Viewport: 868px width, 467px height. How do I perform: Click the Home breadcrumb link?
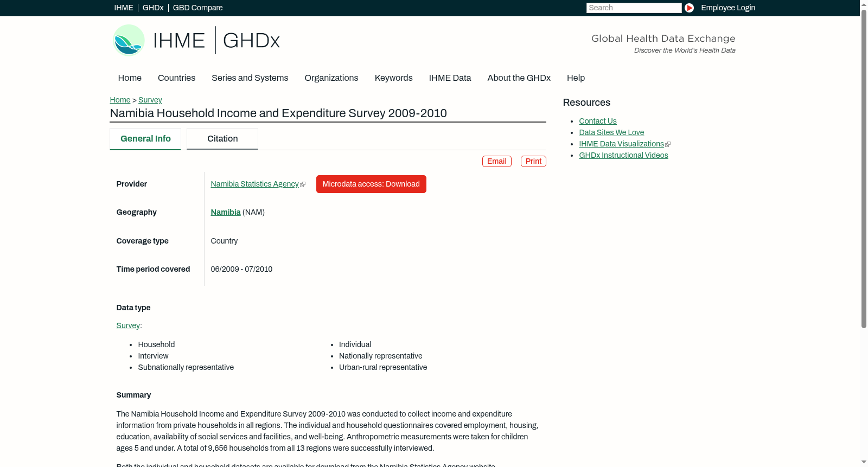point(120,100)
